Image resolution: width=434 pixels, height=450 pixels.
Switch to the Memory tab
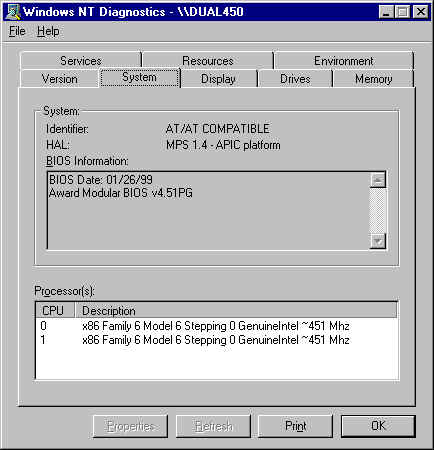373,79
